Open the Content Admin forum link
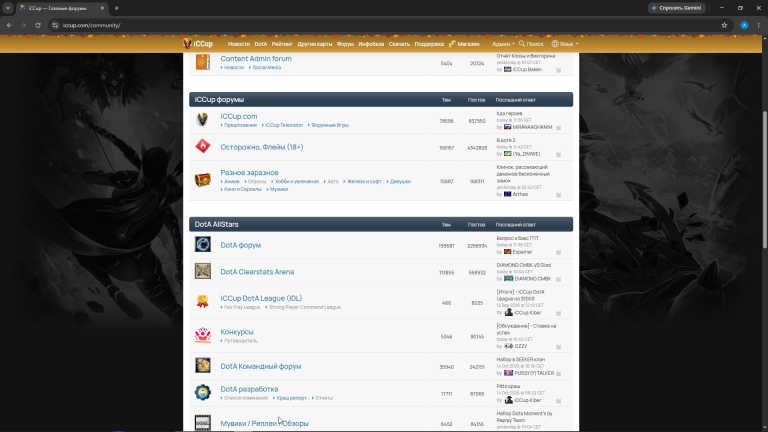 [x=256, y=58]
